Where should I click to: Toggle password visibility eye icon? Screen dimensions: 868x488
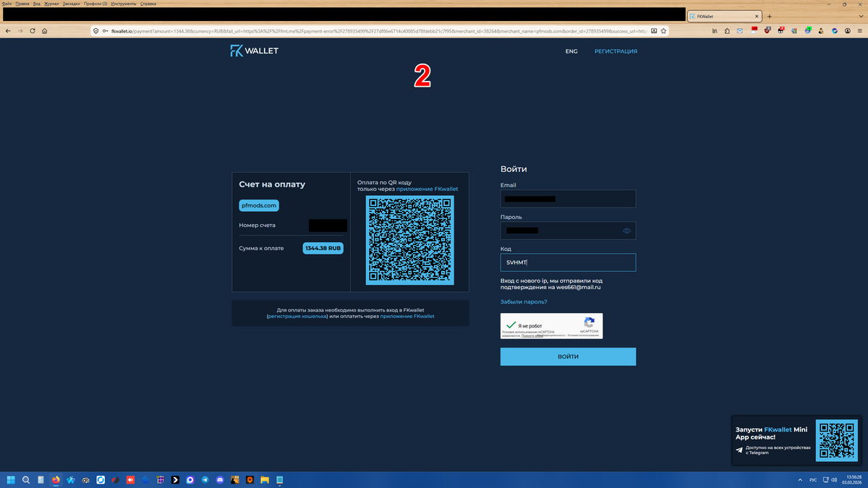(x=626, y=231)
